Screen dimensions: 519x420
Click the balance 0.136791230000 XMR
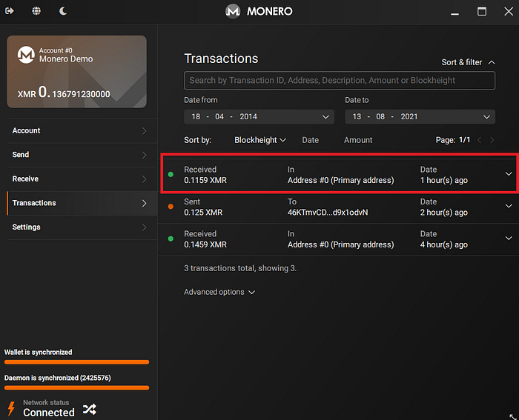click(64, 93)
